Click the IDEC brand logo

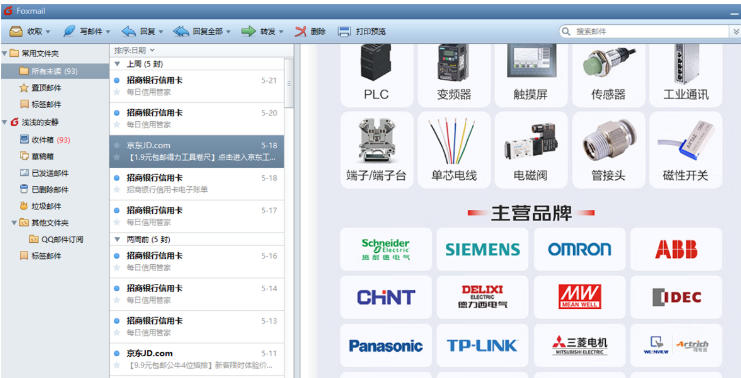[676, 297]
